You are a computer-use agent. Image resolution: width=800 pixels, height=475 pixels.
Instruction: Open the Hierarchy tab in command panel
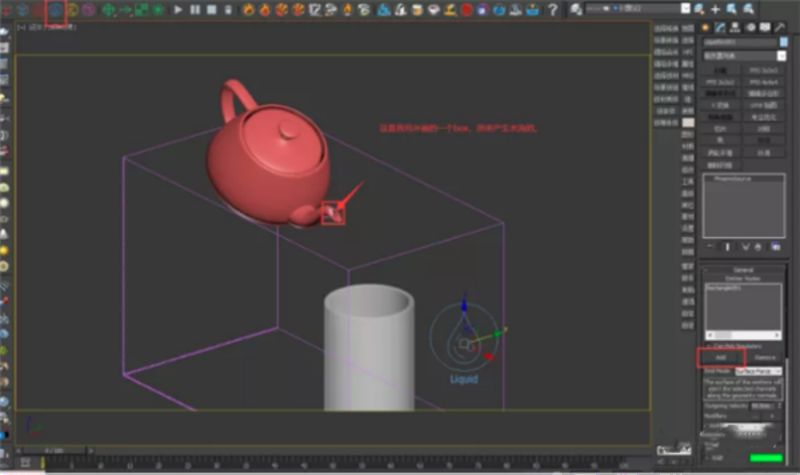click(733, 27)
